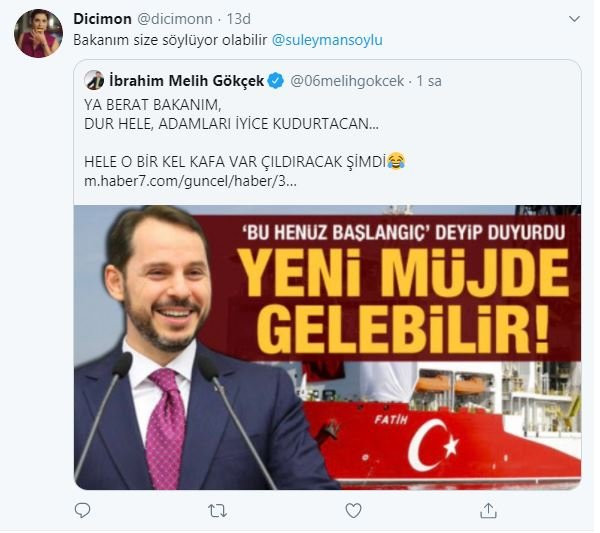
Task: Click İbrahim Melih Gökçek name in quote
Action: [186, 81]
